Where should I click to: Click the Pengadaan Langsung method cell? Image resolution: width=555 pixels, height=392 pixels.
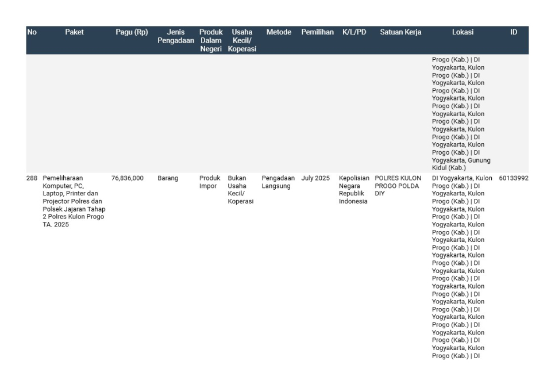pos(278,182)
